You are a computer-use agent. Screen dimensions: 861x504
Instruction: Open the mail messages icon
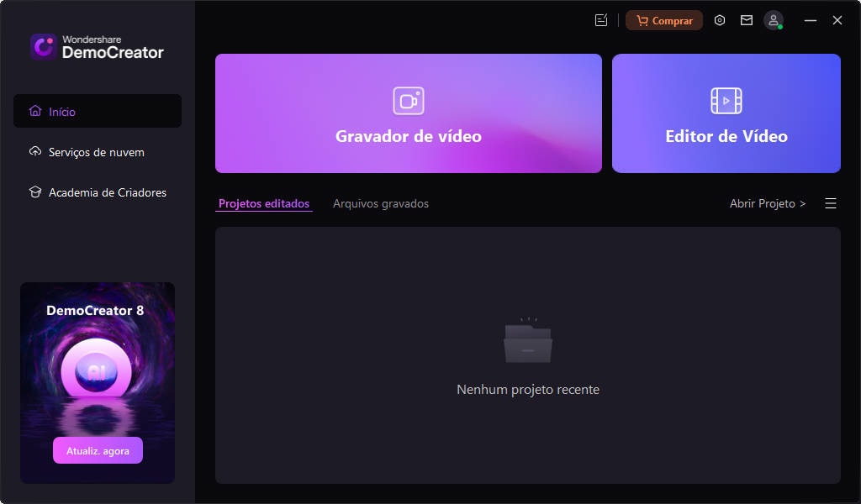[747, 20]
